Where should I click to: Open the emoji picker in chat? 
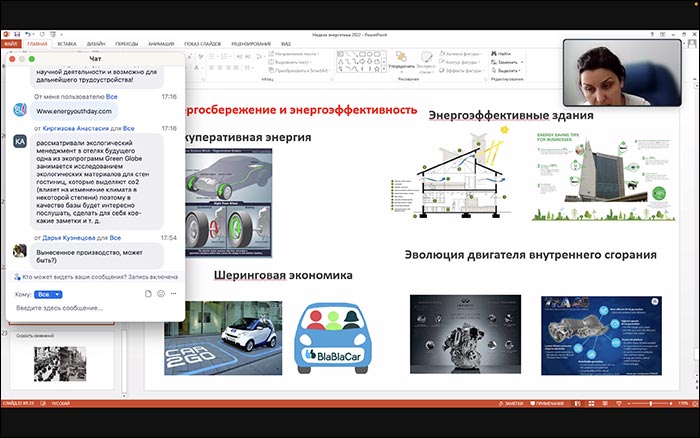(160, 294)
